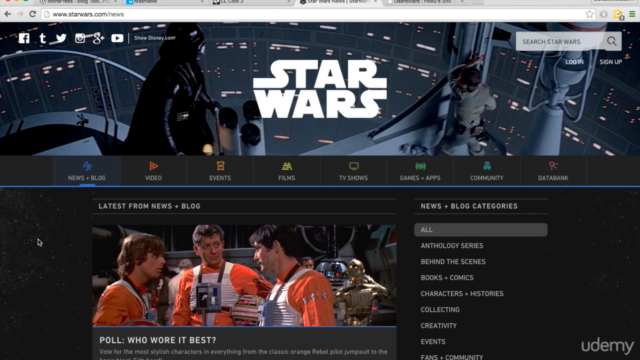Click the SIGN UP link

pos(611,62)
